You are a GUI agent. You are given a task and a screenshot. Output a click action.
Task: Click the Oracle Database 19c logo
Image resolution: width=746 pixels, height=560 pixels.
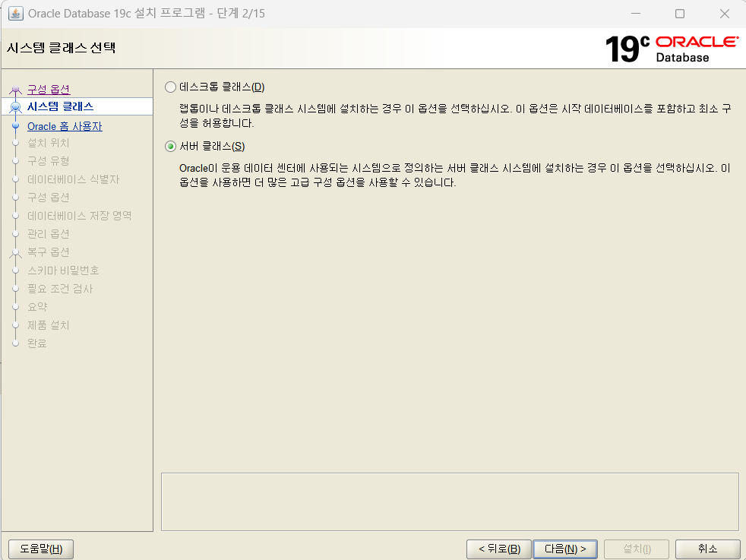pos(672,49)
